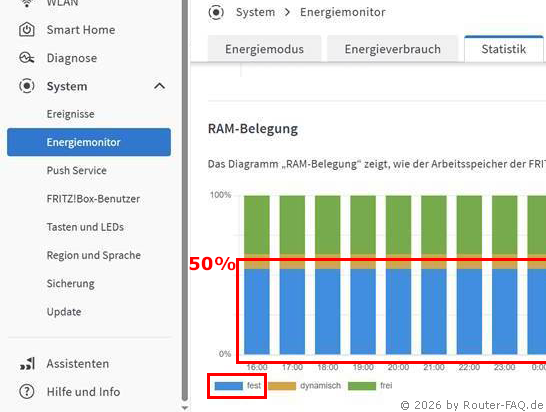
Task: Click the Hilfe und Info question icon
Action: coord(27,392)
